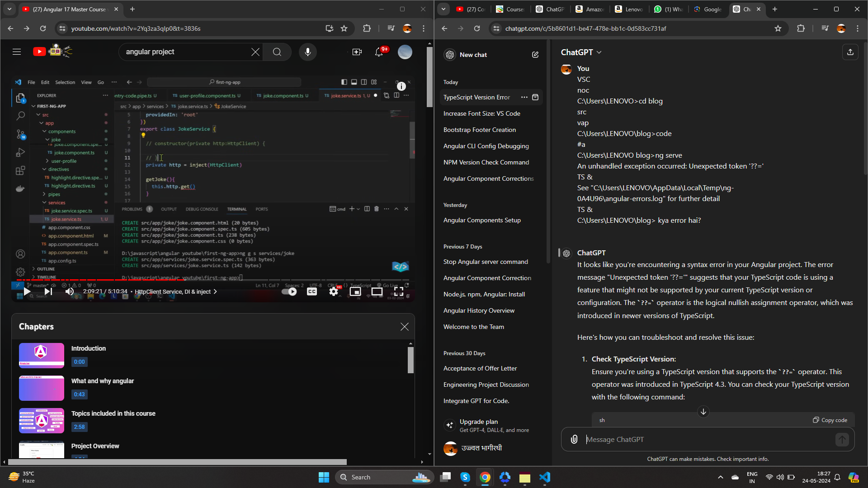Expand the HttpClient Service chapter chevron
868x488 pixels.
point(215,291)
